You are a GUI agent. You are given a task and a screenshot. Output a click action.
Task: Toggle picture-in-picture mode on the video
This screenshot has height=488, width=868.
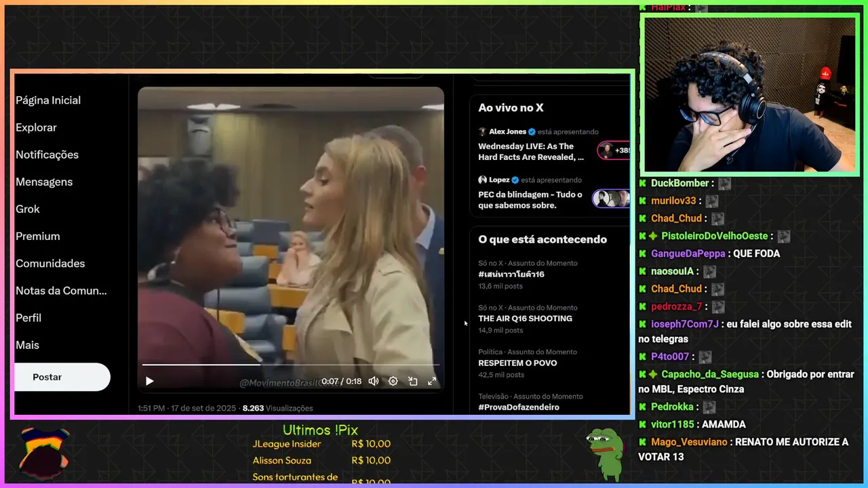point(412,381)
